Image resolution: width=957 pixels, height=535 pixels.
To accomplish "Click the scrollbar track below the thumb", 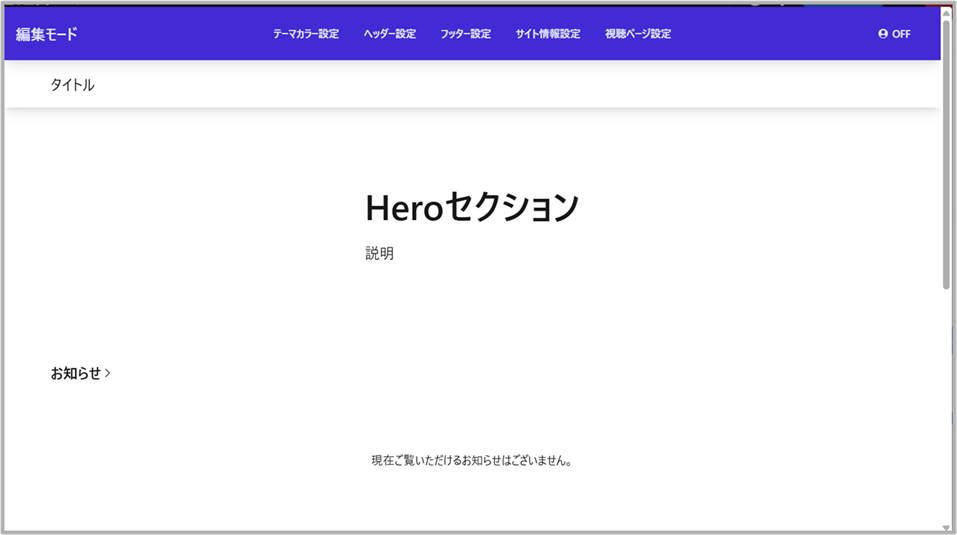I will 946,400.
